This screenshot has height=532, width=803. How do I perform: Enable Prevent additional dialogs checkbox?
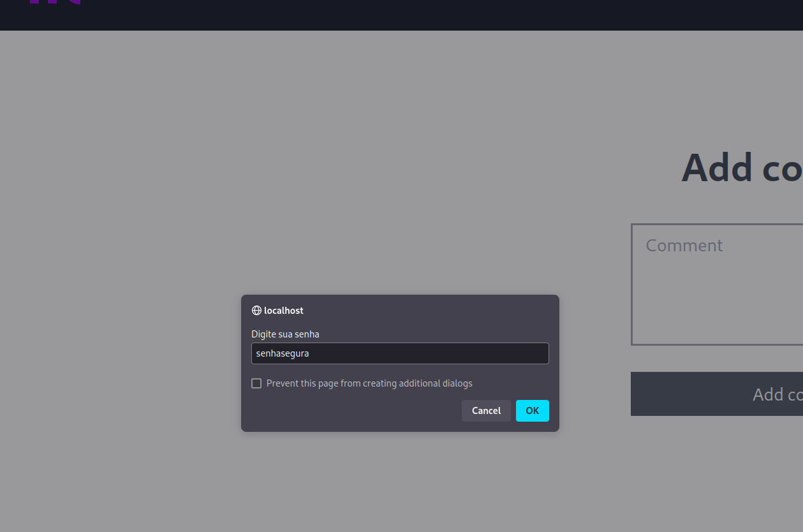point(256,383)
